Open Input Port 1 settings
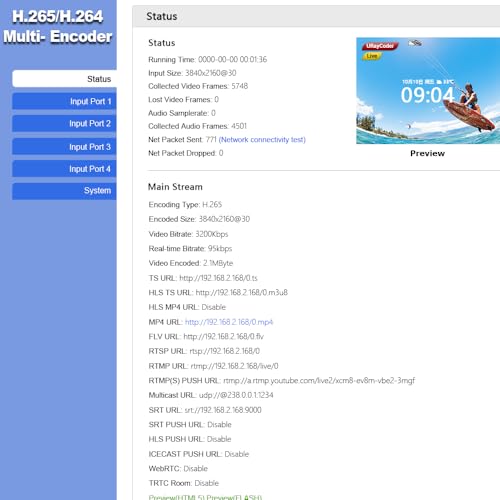The height and width of the screenshot is (500, 500). coord(64,101)
